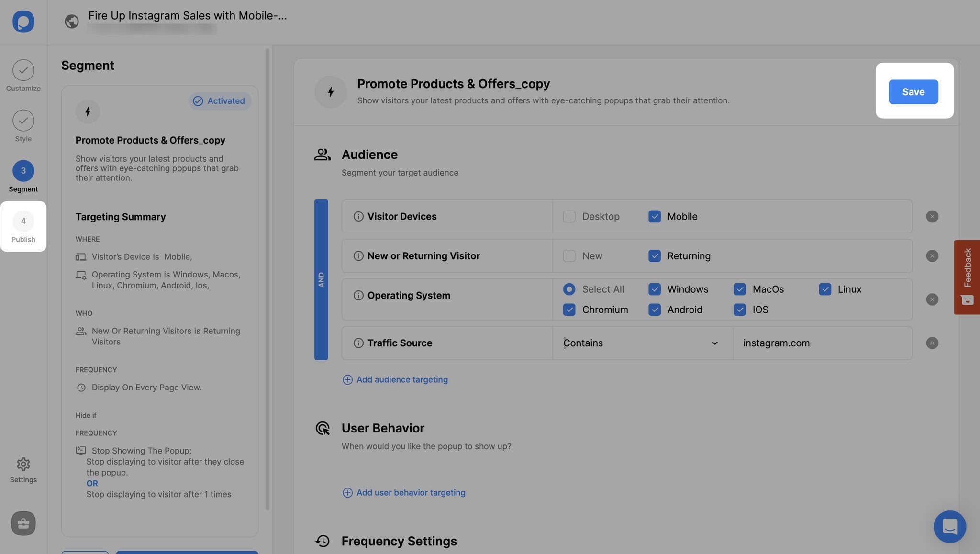Click the AND condition bar
Screen dimensions: 980x554
point(321,279)
